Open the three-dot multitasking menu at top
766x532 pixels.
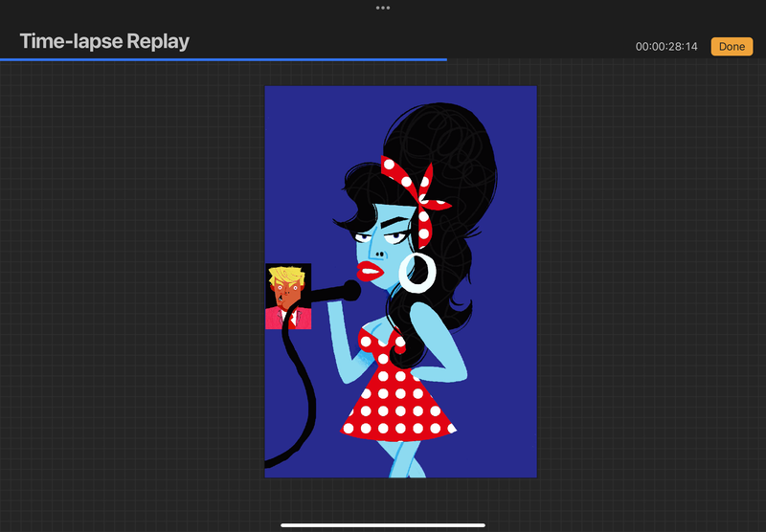click(383, 8)
